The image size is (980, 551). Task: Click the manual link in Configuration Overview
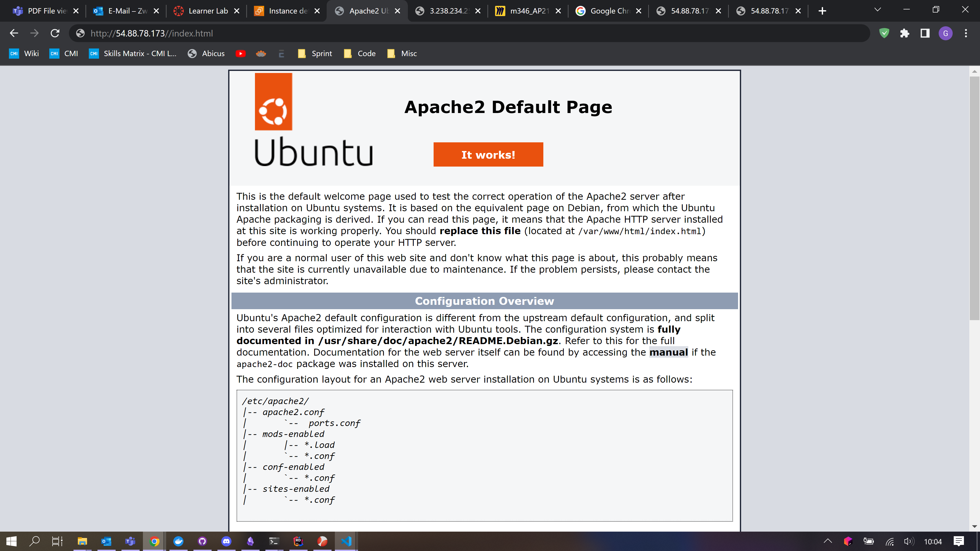point(668,353)
